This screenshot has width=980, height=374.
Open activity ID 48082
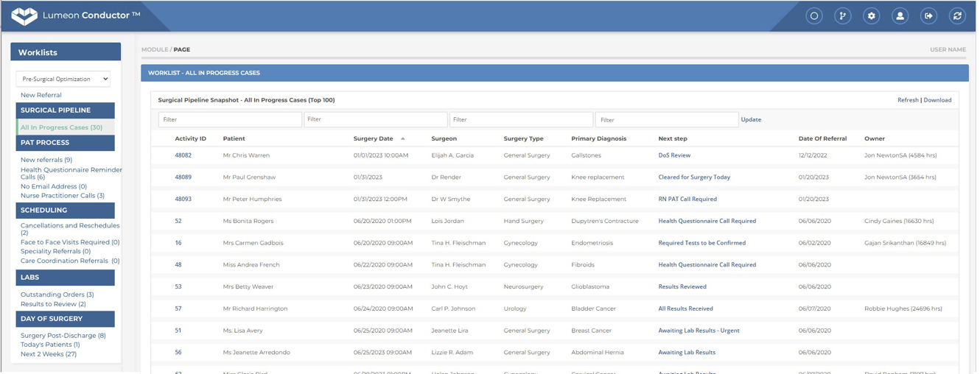183,156
